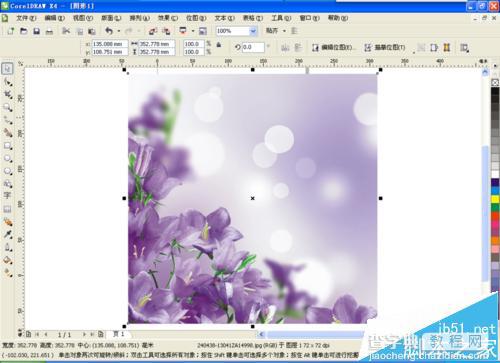Click the horizontal scrollbar thumb

tap(315, 334)
